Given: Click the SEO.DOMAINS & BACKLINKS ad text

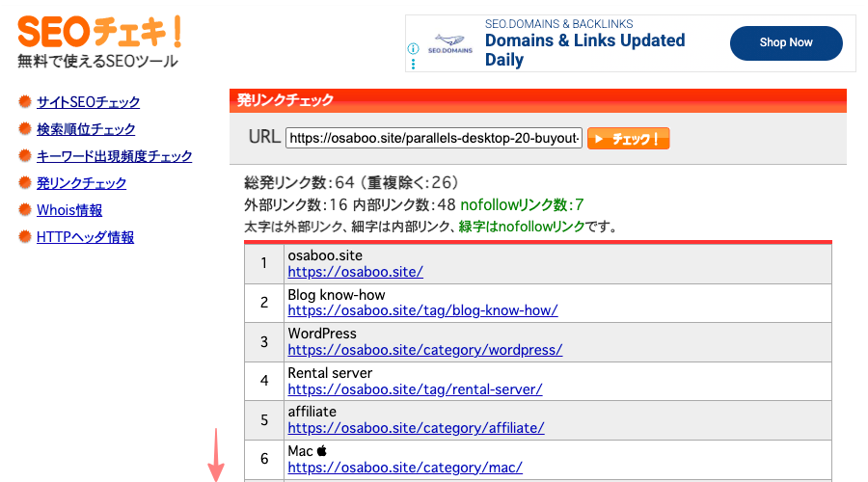Looking at the screenshot, I should [x=558, y=24].
